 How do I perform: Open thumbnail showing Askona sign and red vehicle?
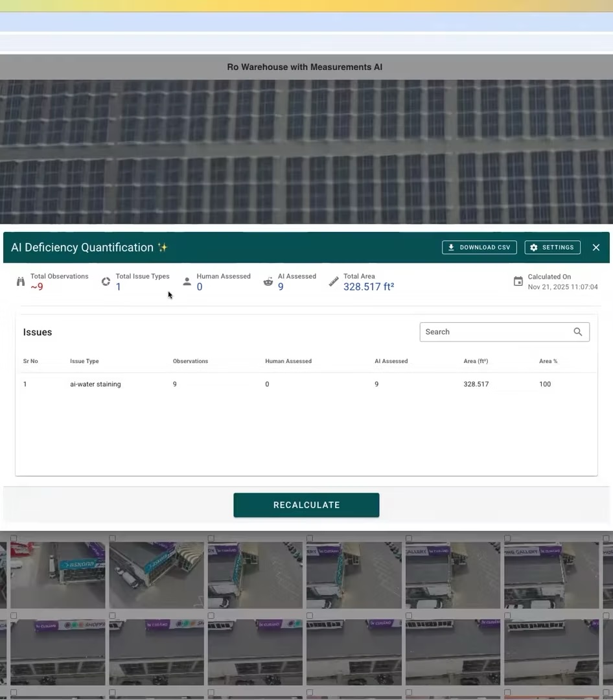coord(58,575)
